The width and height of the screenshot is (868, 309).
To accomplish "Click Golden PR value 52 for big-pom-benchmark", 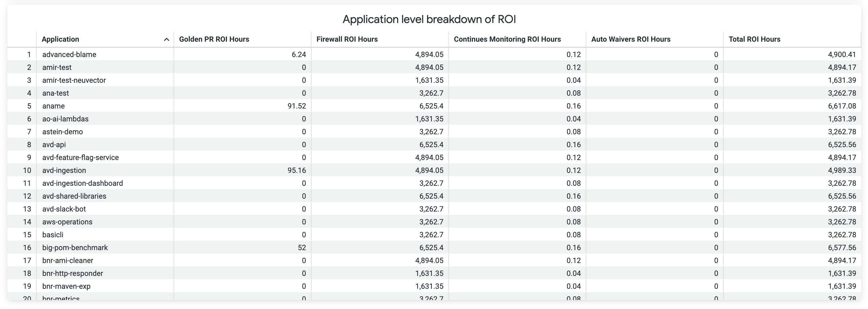I will (302, 248).
